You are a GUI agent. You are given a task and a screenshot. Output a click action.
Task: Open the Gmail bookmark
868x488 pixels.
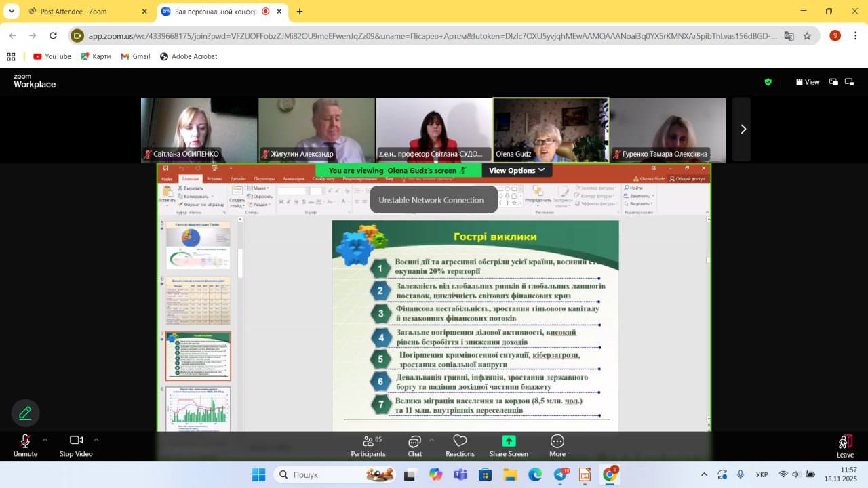pyautogui.click(x=135, y=56)
